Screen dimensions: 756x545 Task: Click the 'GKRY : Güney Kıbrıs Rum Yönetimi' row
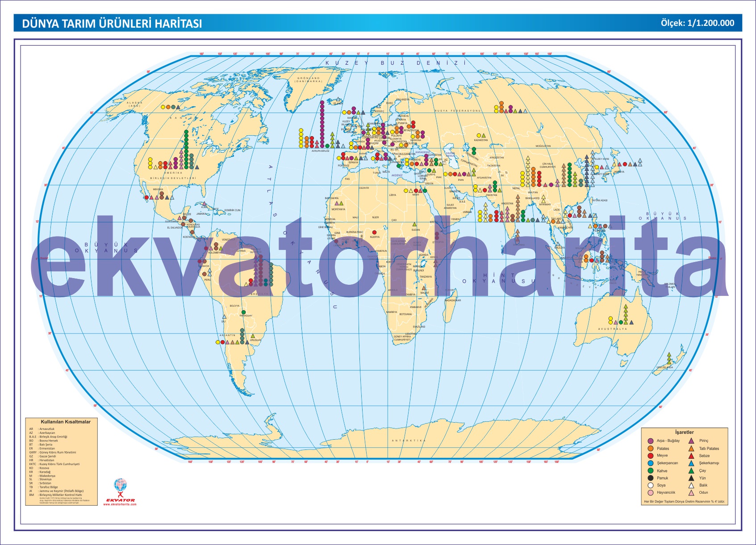[53, 452]
